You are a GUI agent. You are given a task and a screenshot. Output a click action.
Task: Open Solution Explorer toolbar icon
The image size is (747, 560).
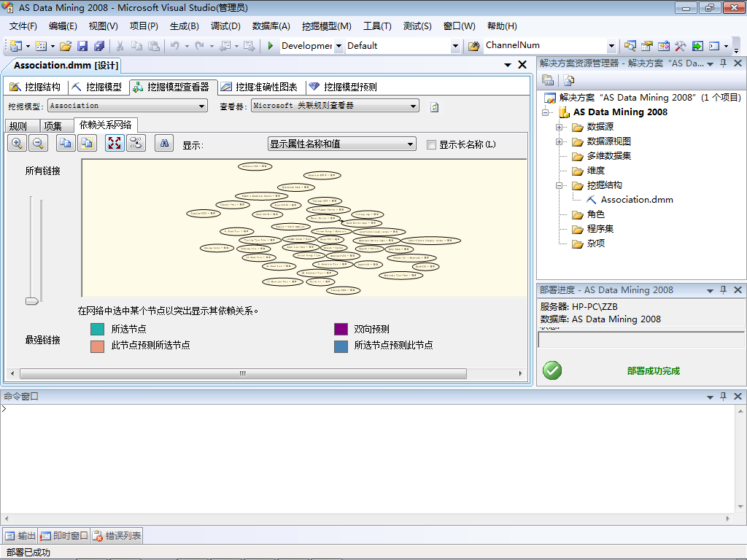click(630, 46)
